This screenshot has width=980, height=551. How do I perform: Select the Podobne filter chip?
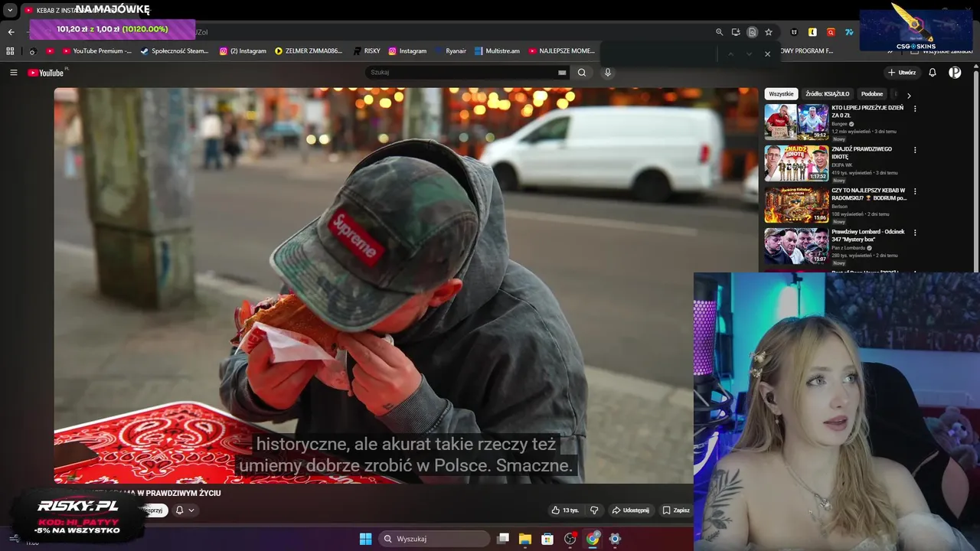[872, 94]
